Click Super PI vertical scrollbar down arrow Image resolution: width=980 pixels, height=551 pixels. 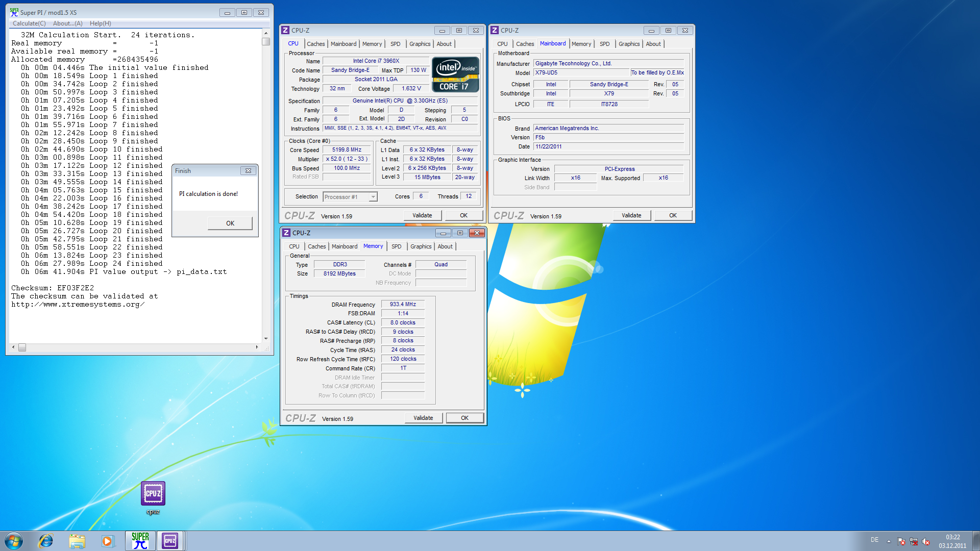tap(266, 338)
